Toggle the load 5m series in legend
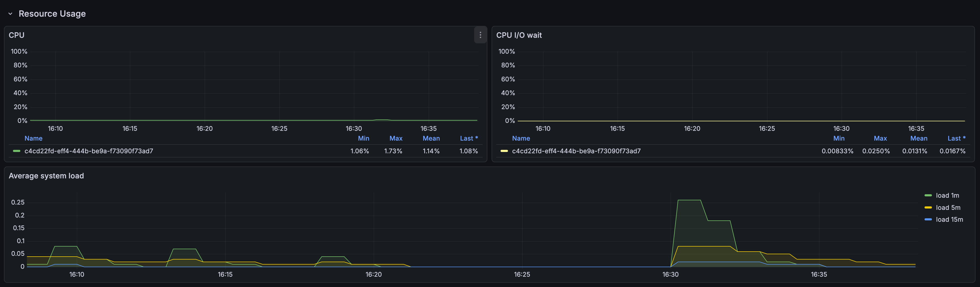The image size is (980, 287). pos(948,208)
